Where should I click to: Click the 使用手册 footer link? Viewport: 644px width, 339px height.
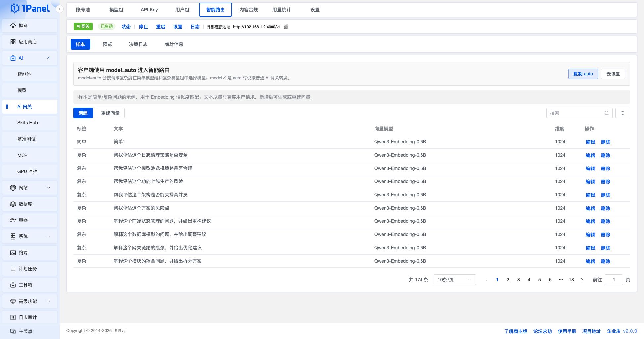[x=567, y=331]
